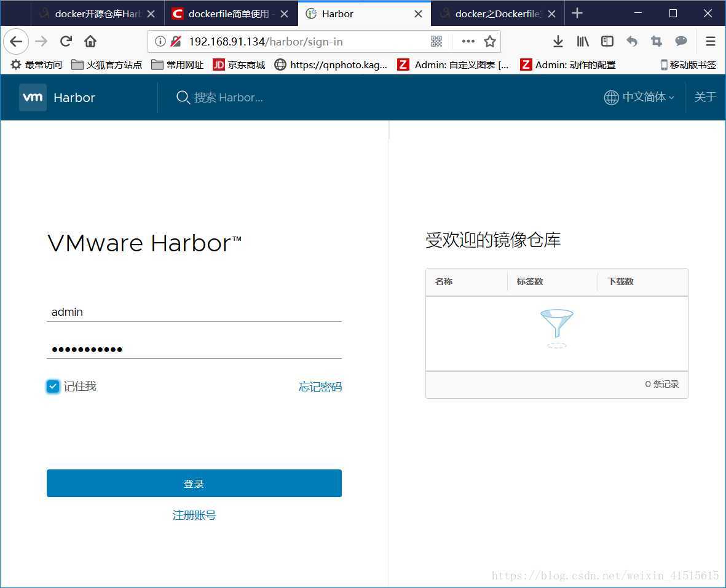Open the 关于 about link
This screenshot has width=726, height=588.
(x=705, y=97)
